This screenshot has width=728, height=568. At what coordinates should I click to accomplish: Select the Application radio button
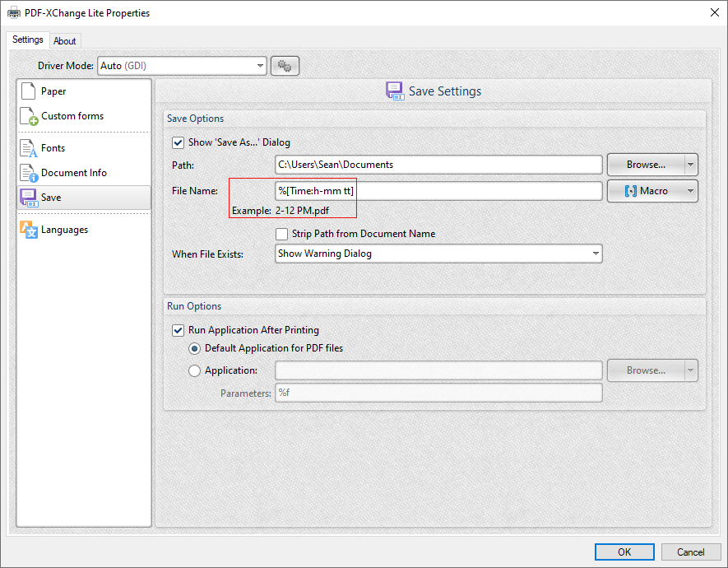[x=194, y=370]
